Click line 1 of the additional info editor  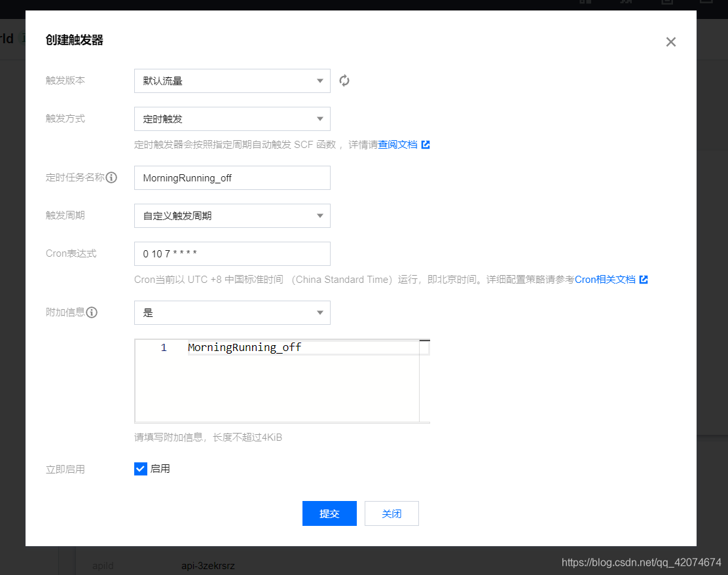(244, 347)
